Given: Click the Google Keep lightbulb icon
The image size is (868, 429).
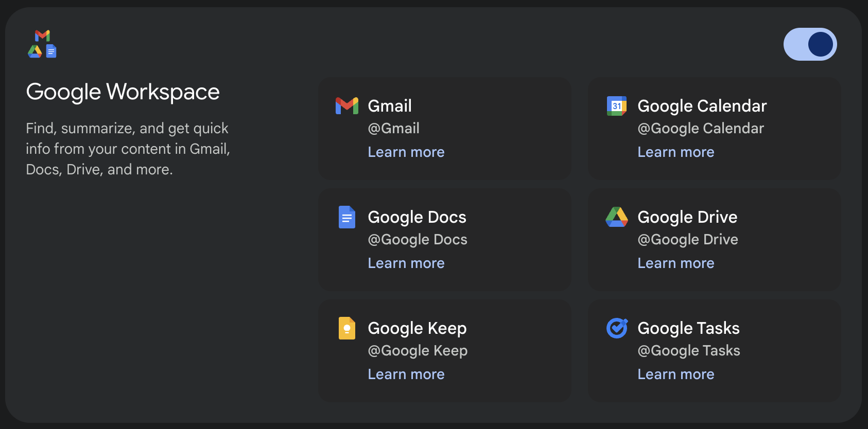Looking at the screenshot, I should pos(347,328).
